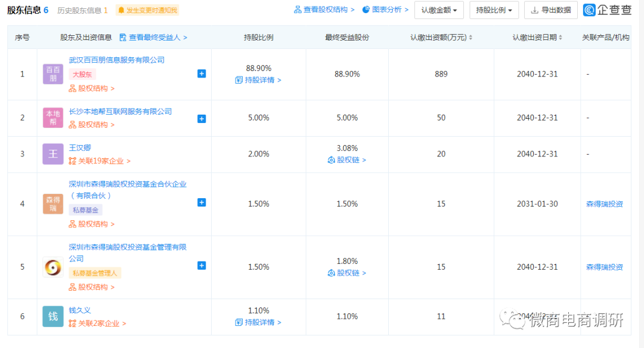The image size is (644, 348).
Task: Open 查看最终受益人 link in header
Action: pos(153,38)
